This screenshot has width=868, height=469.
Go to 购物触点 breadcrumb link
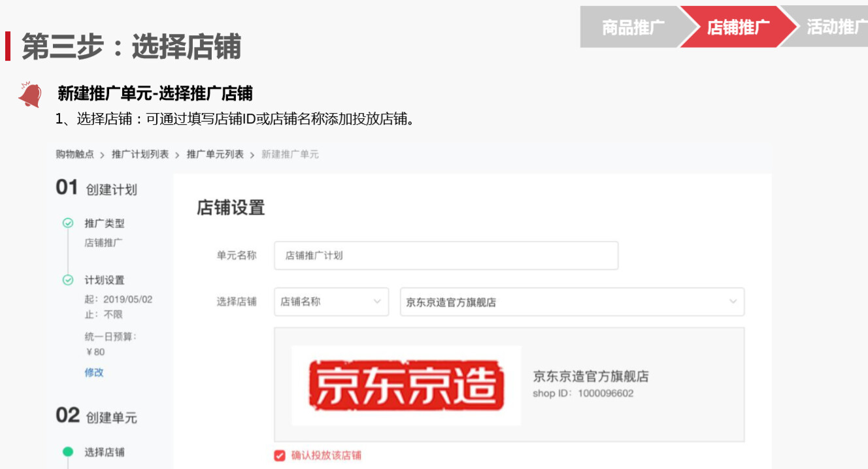(x=75, y=155)
